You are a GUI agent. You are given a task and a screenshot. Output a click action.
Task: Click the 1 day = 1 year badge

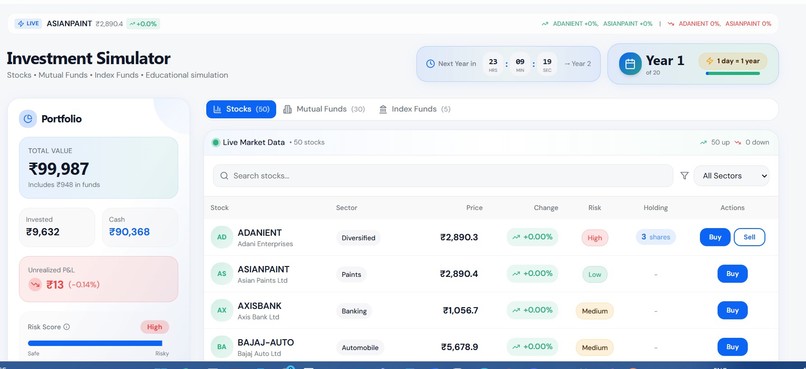click(732, 61)
